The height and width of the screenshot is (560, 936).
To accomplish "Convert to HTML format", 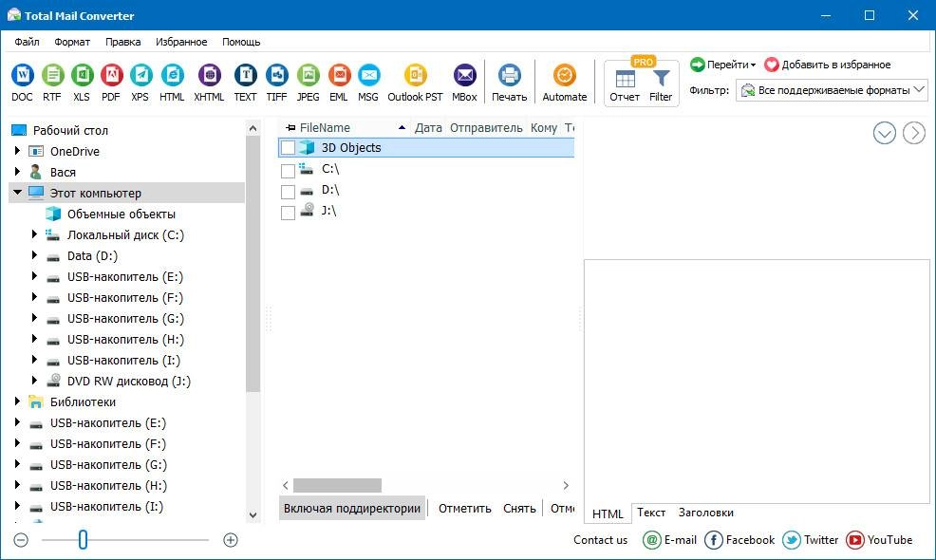I will coord(172,83).
